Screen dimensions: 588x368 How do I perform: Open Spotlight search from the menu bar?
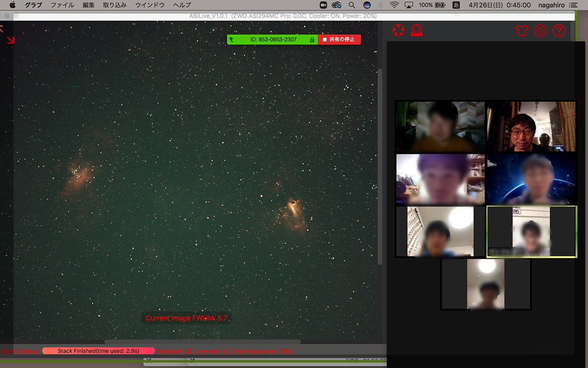pos(352,5)
